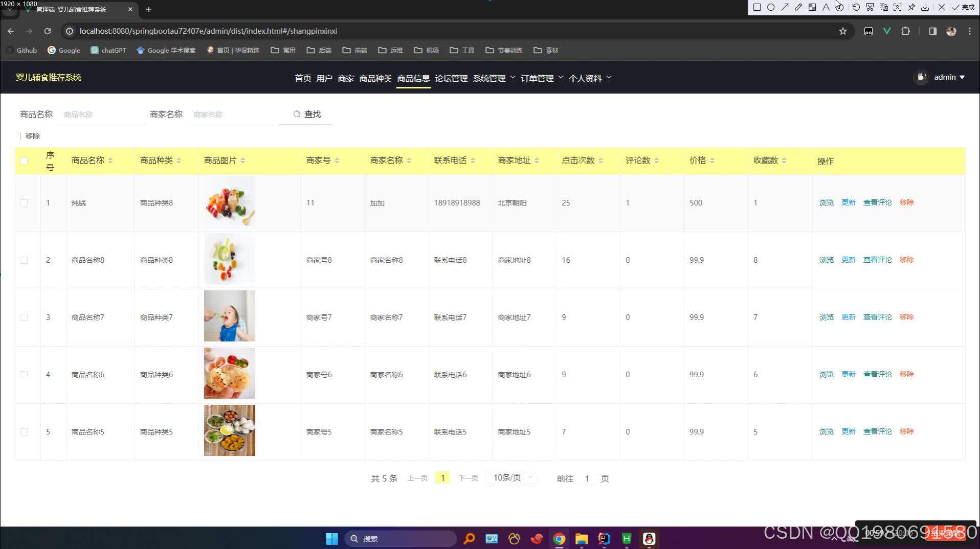Open 查看评论 for the 炖锅 product

877,202
